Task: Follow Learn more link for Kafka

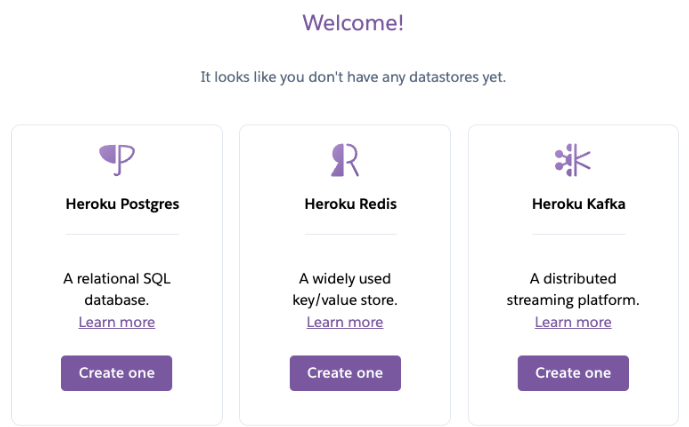Action: click(573, 322)
